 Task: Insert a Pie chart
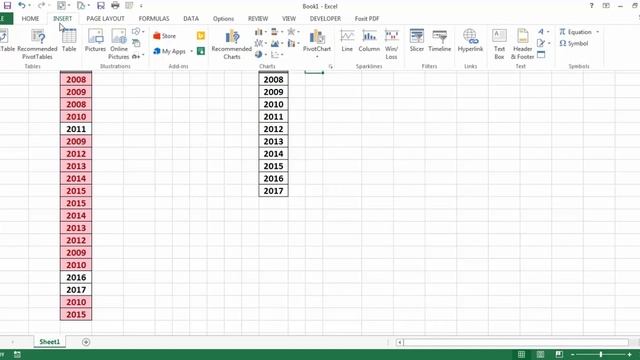260,54
